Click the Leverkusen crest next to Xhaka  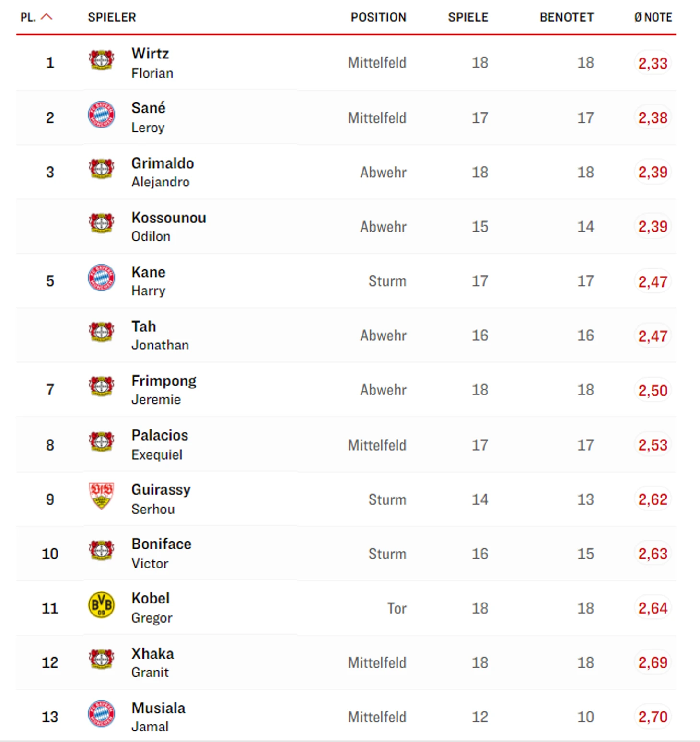point(101,659)
